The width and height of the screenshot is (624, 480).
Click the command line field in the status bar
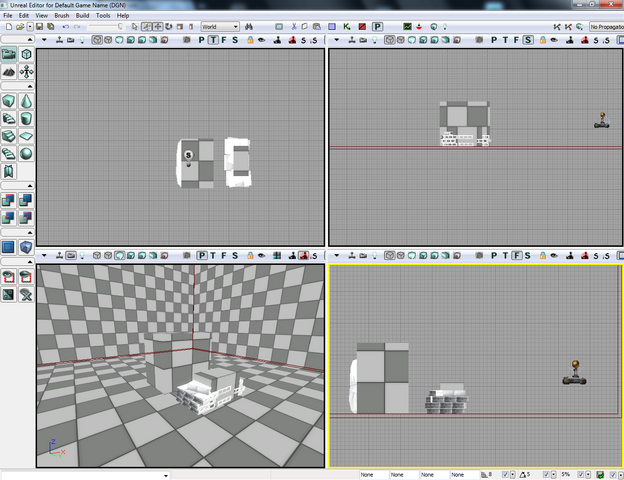click(x=86, y=475)
